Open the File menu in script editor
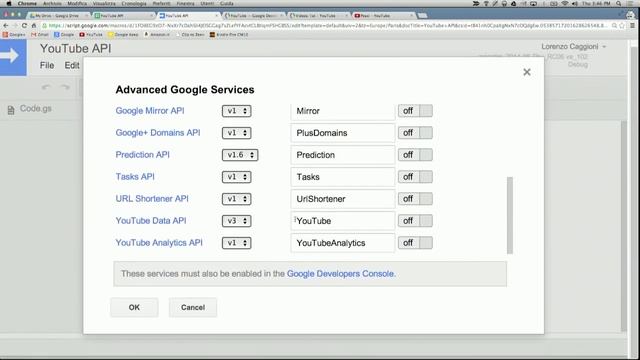Image resolution: width=640 pixels, height=360 pixels. click(47, 65)
